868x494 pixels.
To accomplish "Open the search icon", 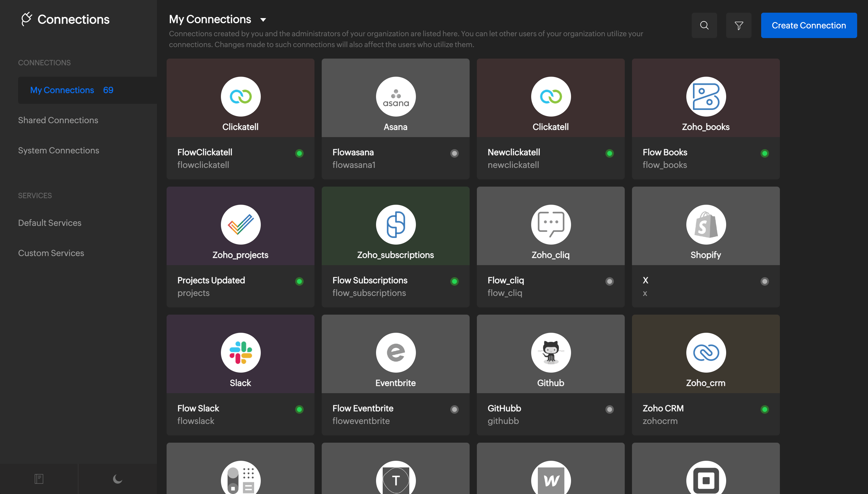I will tap(704, 25).
